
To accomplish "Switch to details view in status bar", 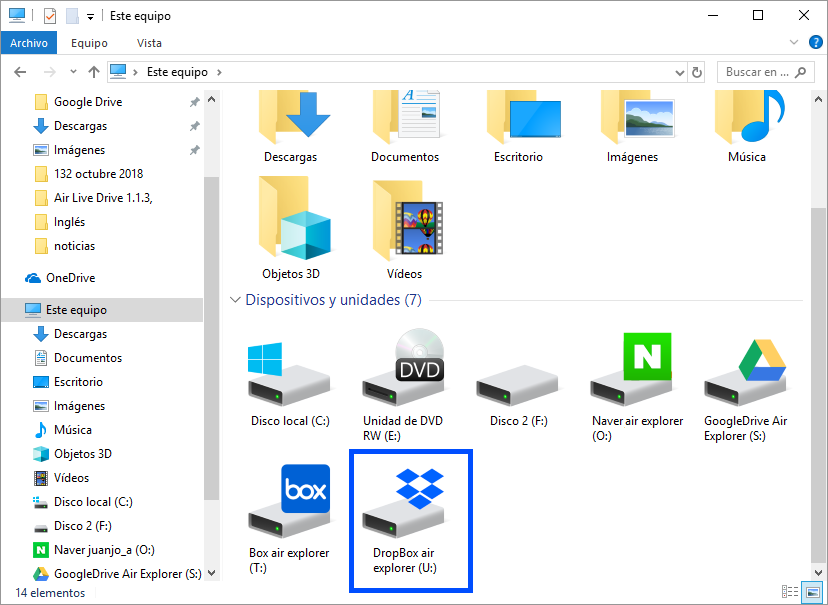I will coord(790,592).
